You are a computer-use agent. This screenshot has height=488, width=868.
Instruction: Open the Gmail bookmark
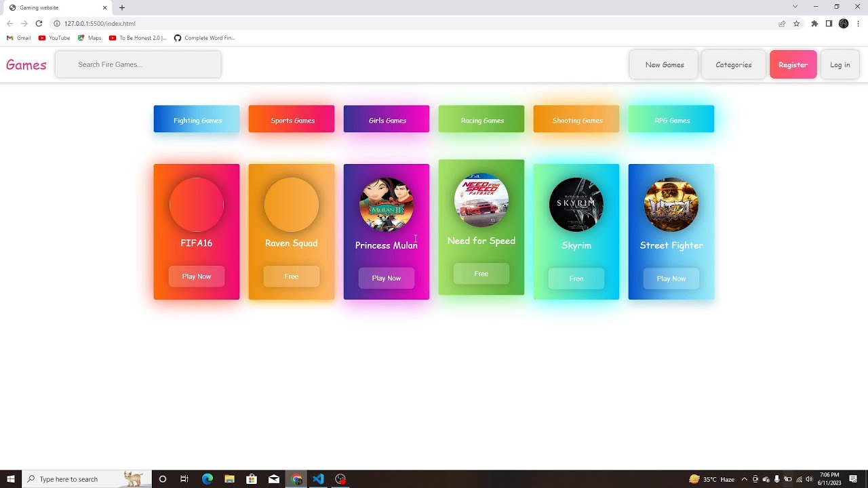(19, 38)
